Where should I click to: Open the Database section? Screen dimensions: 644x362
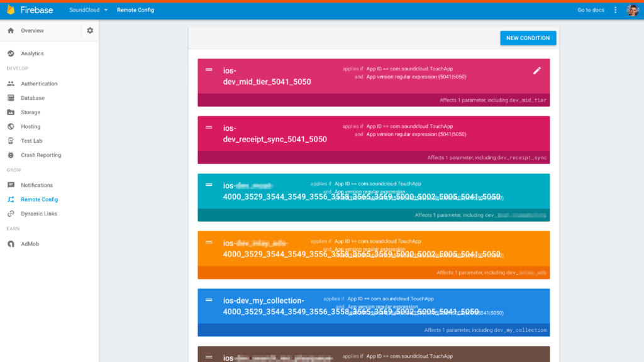(x=33, y=97)
